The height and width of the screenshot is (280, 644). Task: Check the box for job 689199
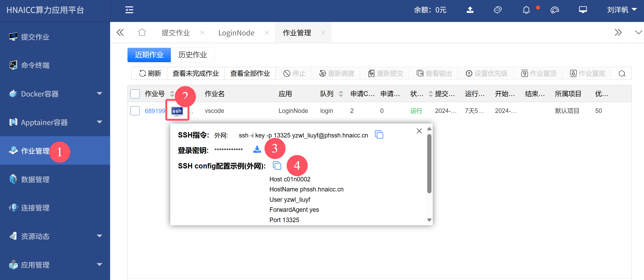pyautogui.click(x=135, y=111)
